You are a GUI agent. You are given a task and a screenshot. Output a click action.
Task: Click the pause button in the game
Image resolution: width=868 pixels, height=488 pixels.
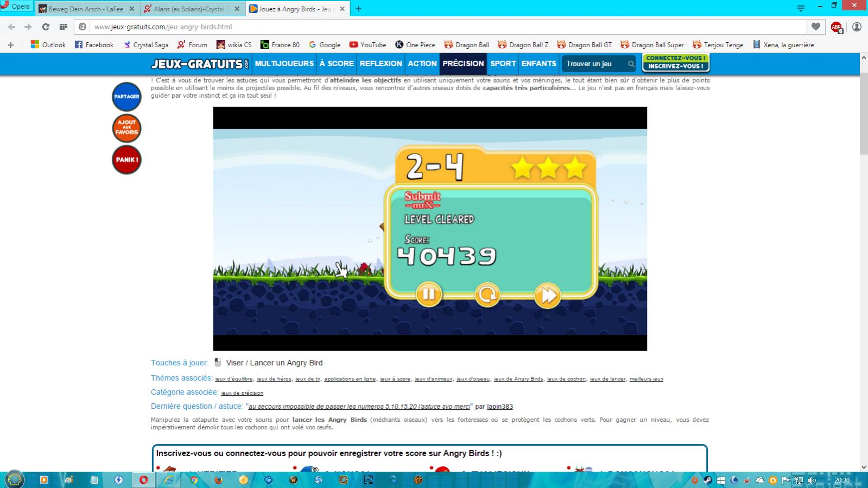coord(428,295)
